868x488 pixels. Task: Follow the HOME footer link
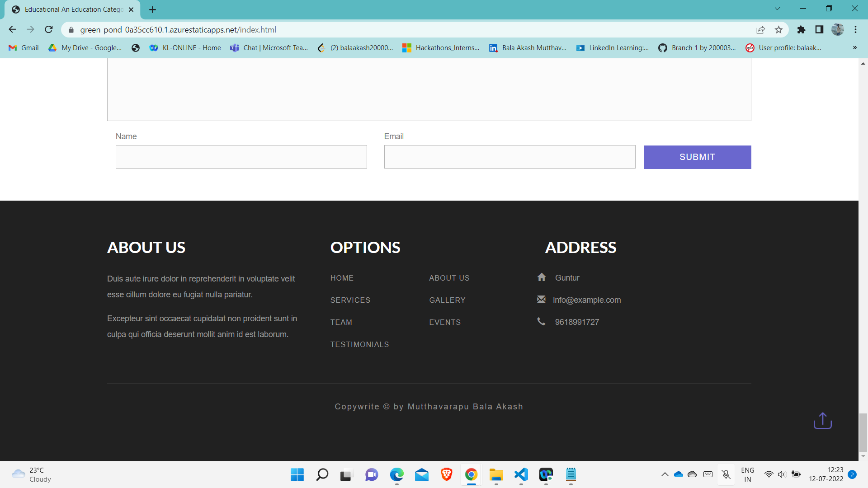coord(342,278)
